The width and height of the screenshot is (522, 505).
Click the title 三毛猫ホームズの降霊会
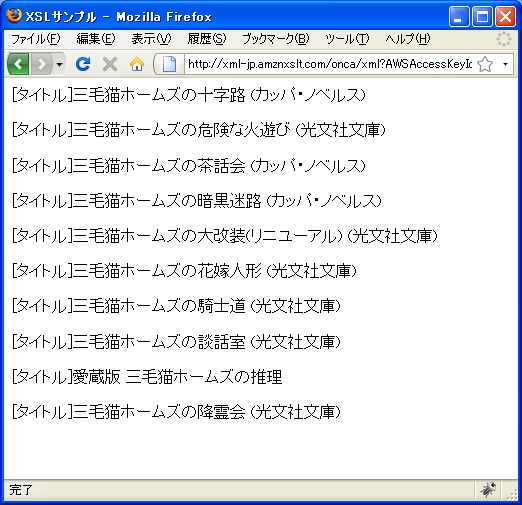159,412
